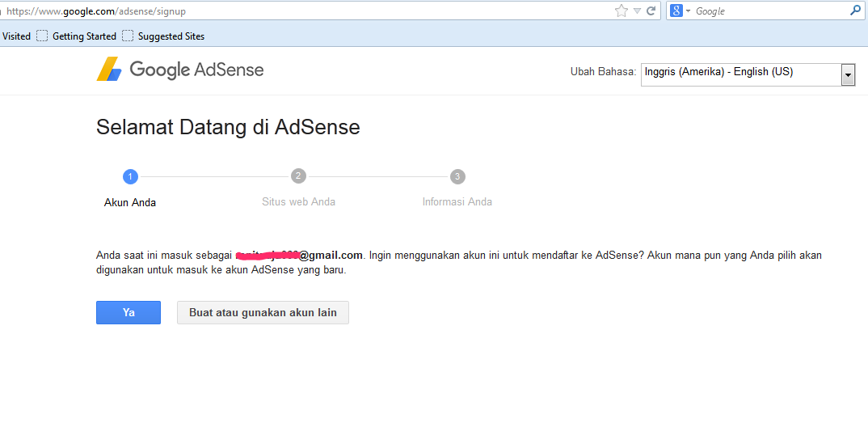Select step 3 circle Informasi Anda

[x=457, y=176]
